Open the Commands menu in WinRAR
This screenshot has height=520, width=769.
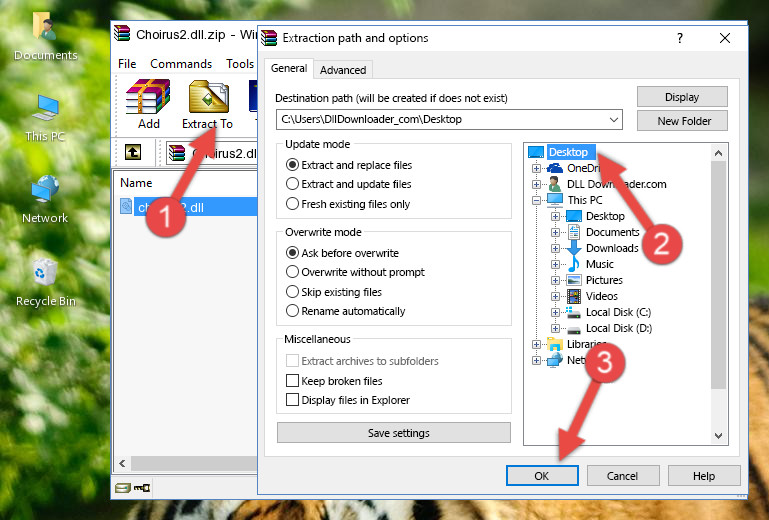pyautogui.click(x=181, y=64)
